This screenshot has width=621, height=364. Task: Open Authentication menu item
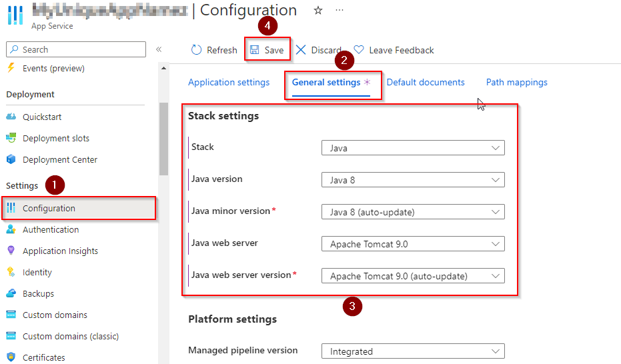51,229
